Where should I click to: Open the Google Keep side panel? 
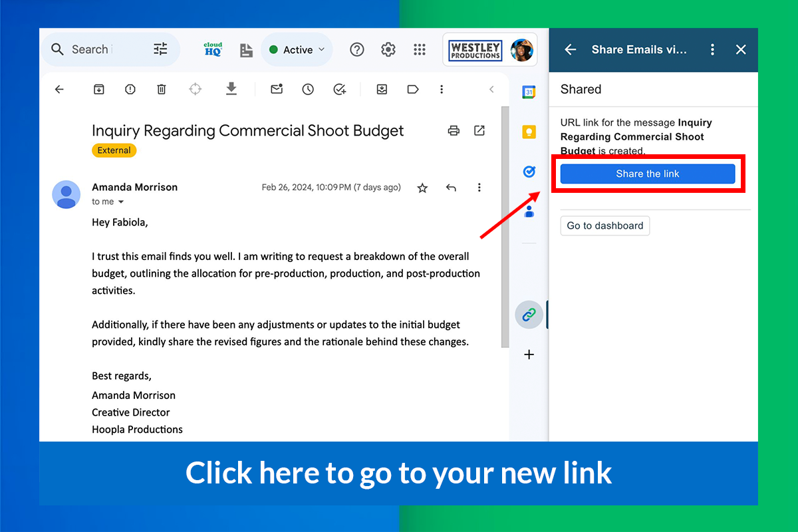click(x=529, y=132)
